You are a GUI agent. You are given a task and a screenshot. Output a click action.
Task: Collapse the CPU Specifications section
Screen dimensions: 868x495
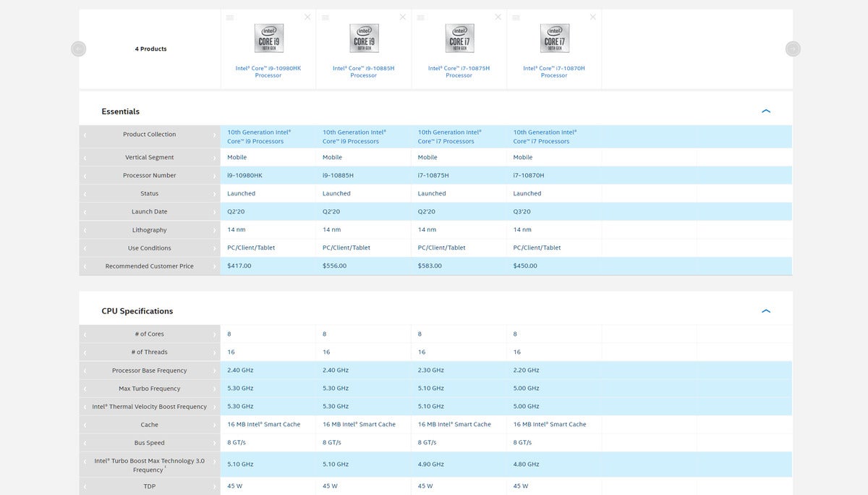[x=766, y=311]
